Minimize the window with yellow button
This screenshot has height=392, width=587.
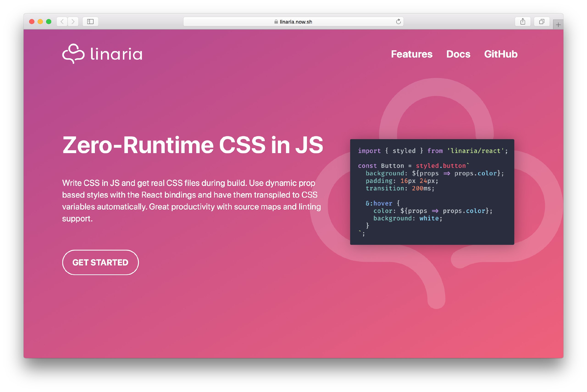[40, 22]
